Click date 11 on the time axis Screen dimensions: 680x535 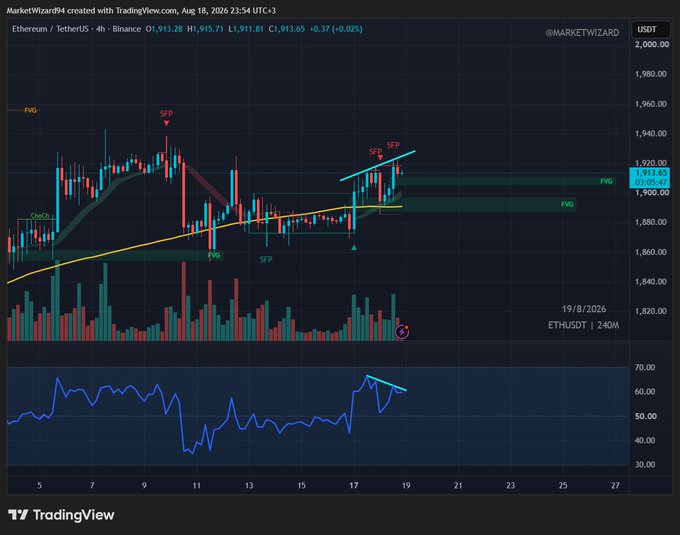pyautogui.click(x=196, y=486)
